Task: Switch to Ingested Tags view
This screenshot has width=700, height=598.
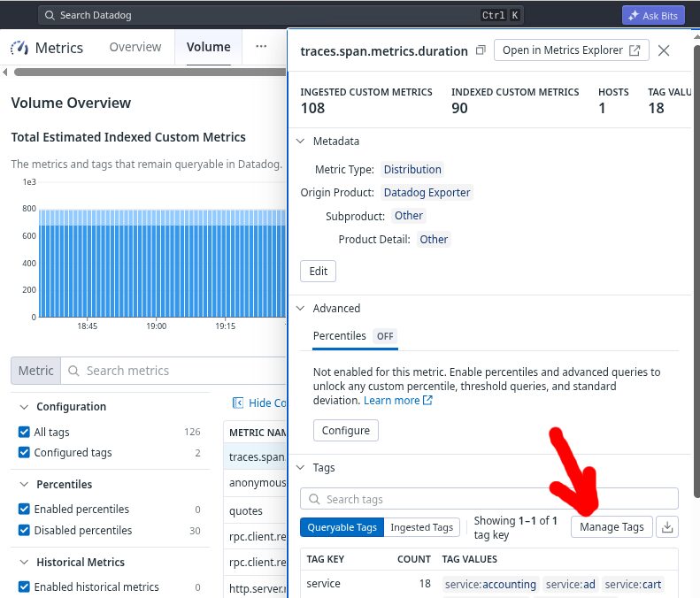Action: pyautogui.click(x=422, y=527)
